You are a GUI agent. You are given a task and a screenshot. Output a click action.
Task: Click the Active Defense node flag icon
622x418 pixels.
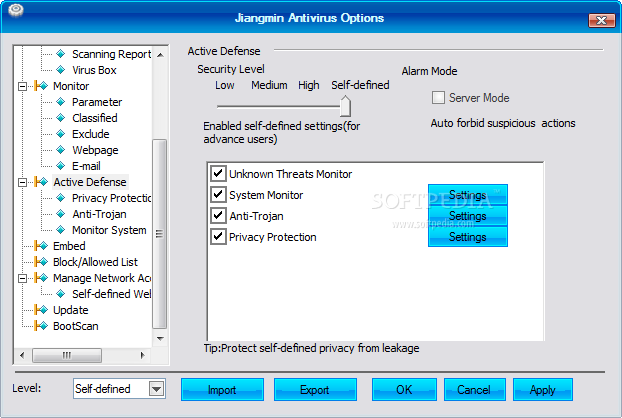click(41, 182)
